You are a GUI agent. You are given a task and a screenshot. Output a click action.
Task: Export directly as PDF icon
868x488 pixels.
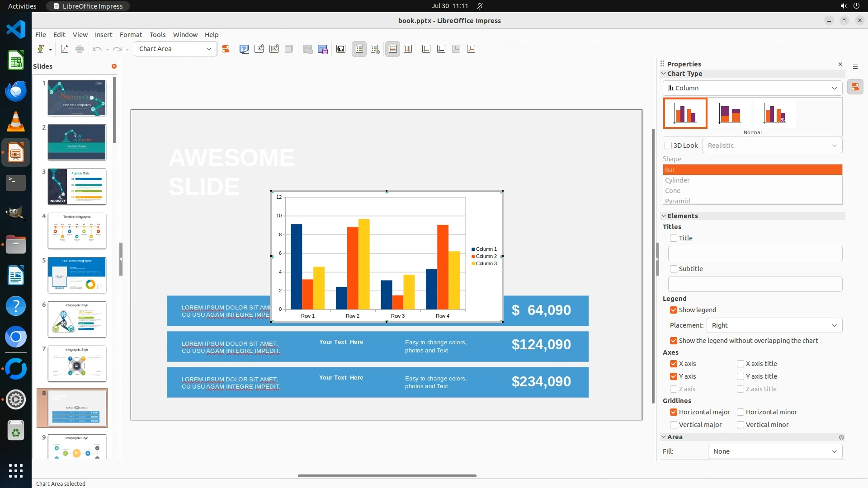tap(65, 49)
